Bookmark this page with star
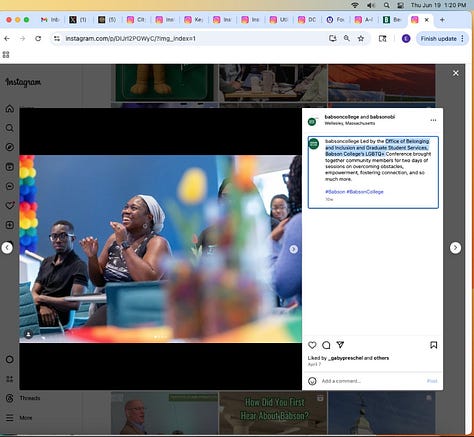Viewport: 474px width, 437px height. (361, 39)
